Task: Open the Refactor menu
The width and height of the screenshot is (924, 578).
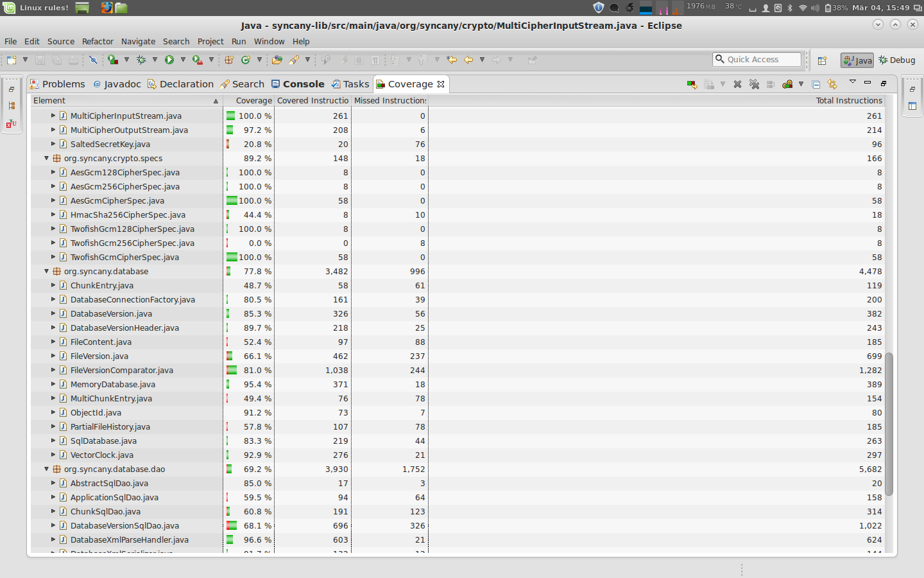Action: tap(98, 41)
